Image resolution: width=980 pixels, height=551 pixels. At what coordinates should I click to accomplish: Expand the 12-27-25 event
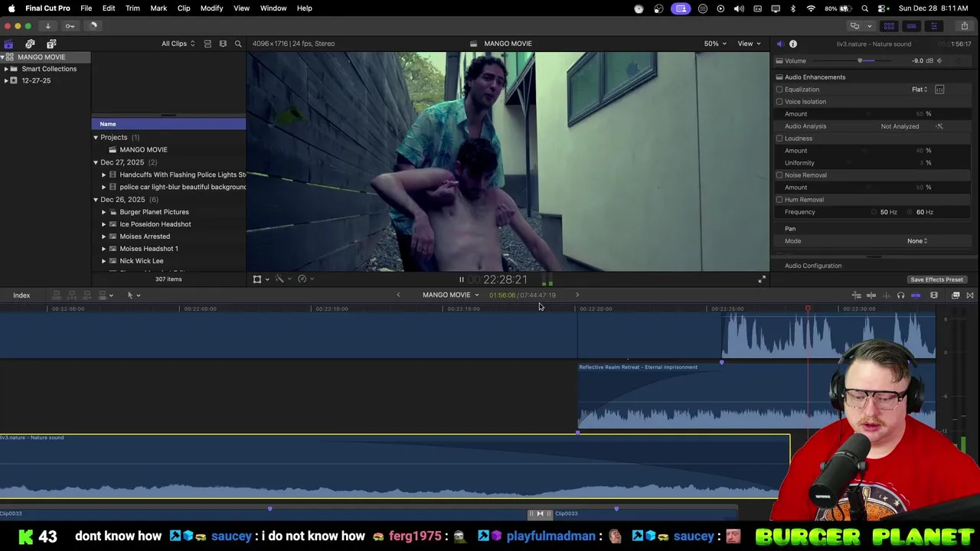6,80
